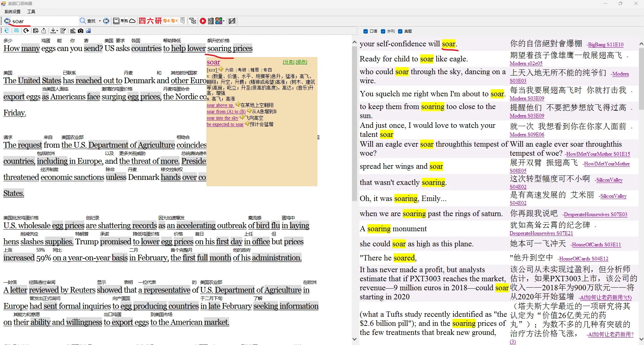Click the examples pane scroll up arrow
Viewport: 644px width, 345px height.
pyautogui.click(x=641, y=44)
